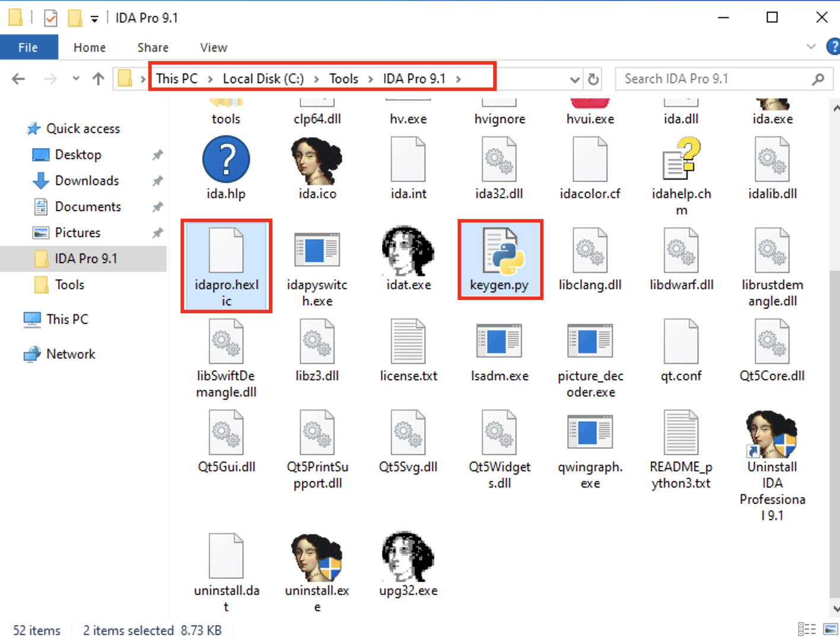Select the idapro.hexlic license file icon

coord(226,250)
